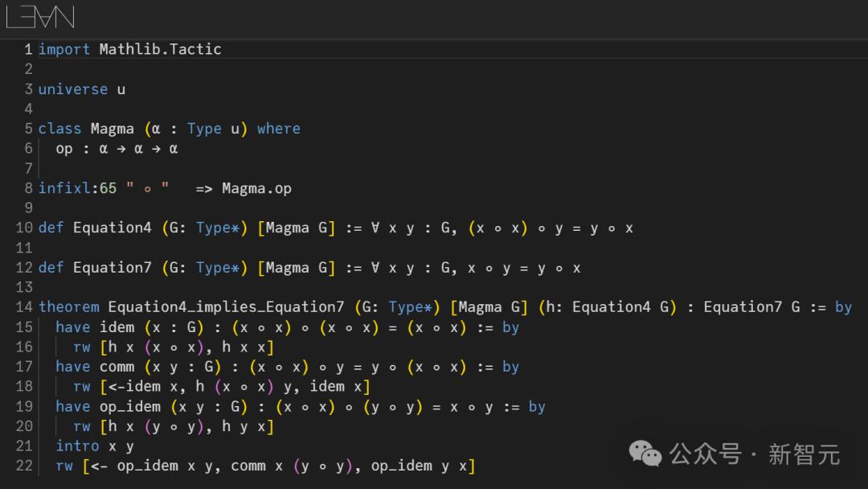Click the 'infixl:65' notation keyword
Screen dimensions: 868x489
pyautogui.click(x=77, y=189)
